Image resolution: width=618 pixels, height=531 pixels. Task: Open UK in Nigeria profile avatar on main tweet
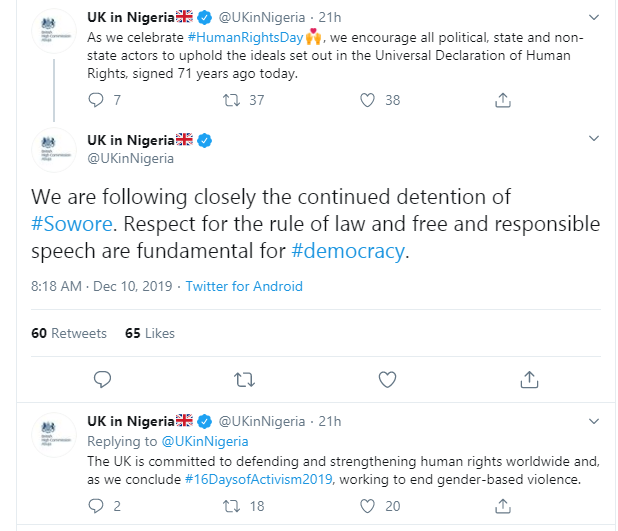[x=54, y=150]
